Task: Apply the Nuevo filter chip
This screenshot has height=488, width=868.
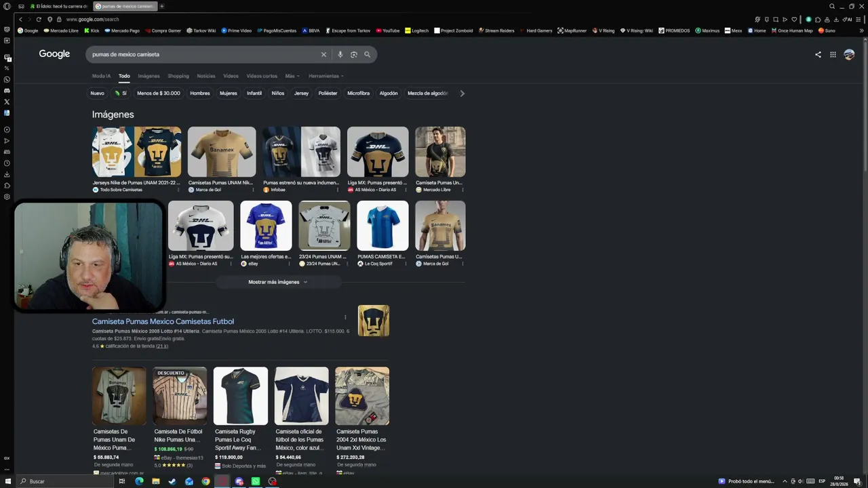Action: [x=98, y=94]
